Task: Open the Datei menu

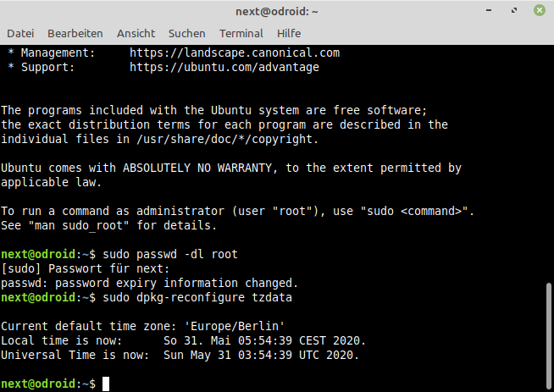Action: click(20, 33)
